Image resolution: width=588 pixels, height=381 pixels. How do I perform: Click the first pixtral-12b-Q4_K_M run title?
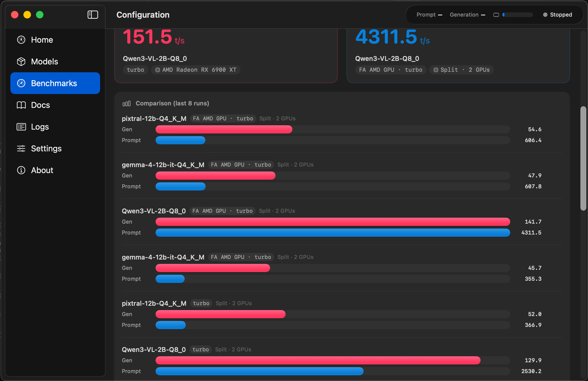pos(154,118)
